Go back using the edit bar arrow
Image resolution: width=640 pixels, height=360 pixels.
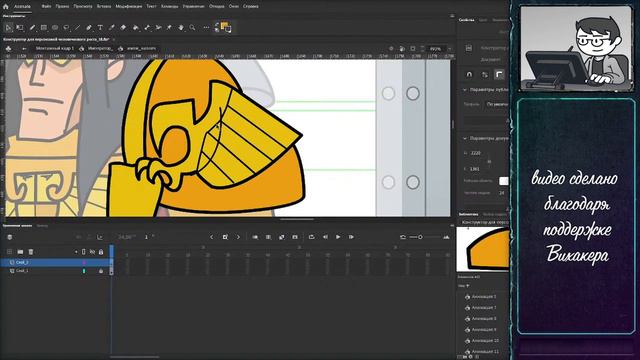click(24, 48)
